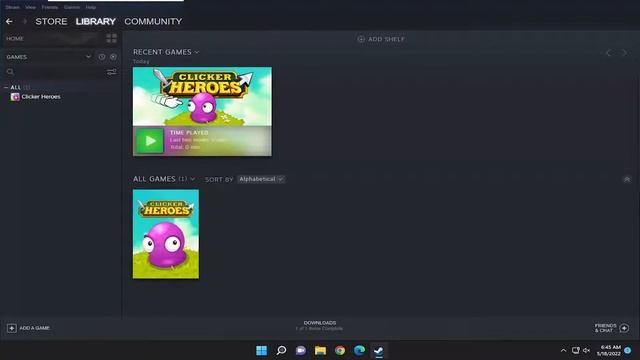
Task: Open Windows Start menu
Action: coord(261,350)
